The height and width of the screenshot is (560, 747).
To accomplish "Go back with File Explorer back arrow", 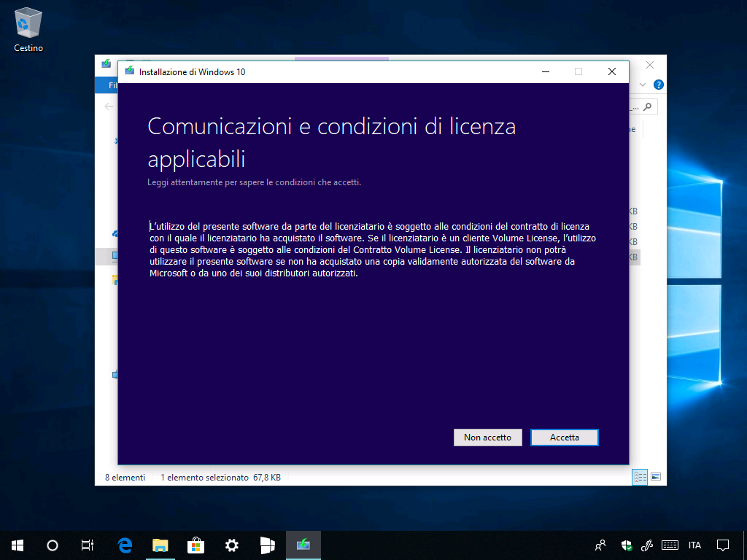I will (109, 106).
